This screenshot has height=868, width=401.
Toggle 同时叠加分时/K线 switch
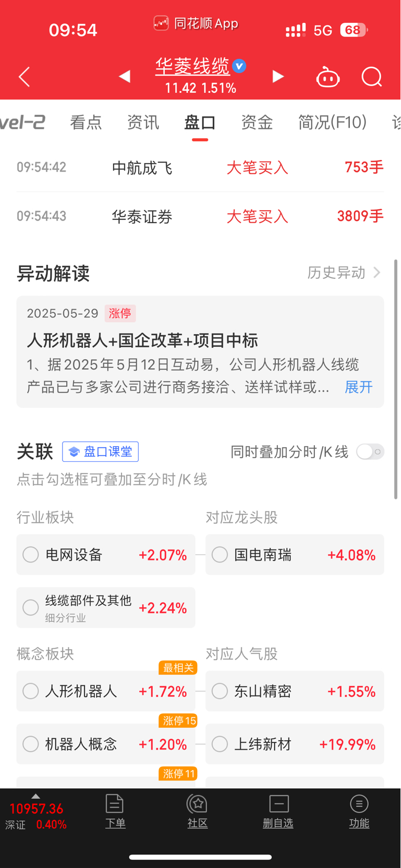[x=370, y=451]
